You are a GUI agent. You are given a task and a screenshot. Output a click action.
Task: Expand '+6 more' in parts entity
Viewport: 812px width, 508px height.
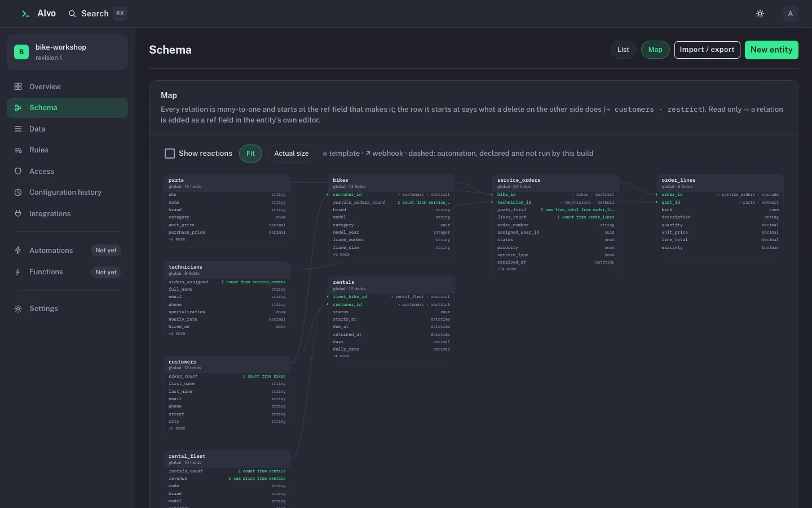click(x=176, y=239)
